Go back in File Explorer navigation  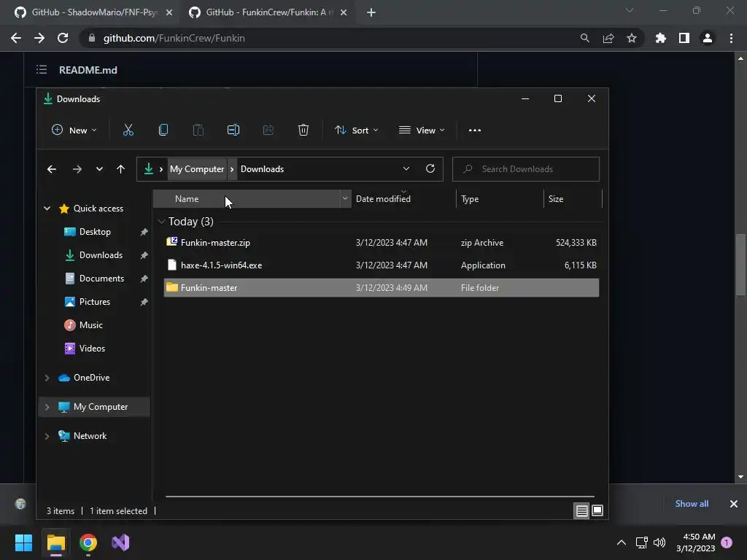pos(52,169)
